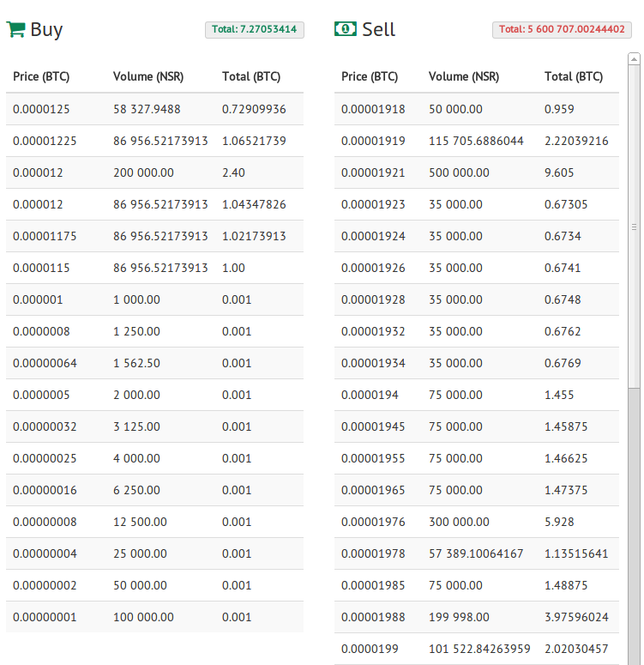This screenshot has width=644, height=665.
Task: Click the Sell total 5 600 707.00244402 badge
Action: [x=562, y=30]
